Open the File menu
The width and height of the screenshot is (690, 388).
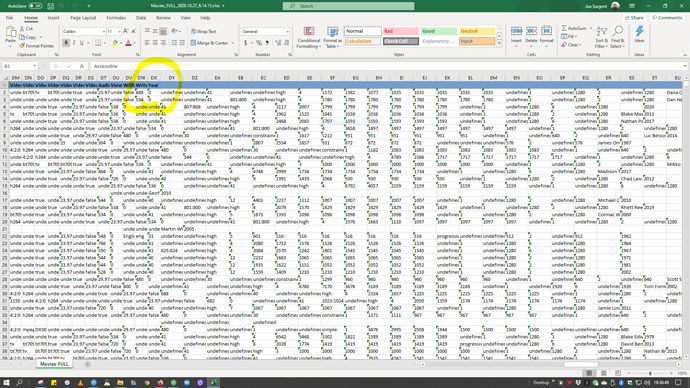click(9, 18)
